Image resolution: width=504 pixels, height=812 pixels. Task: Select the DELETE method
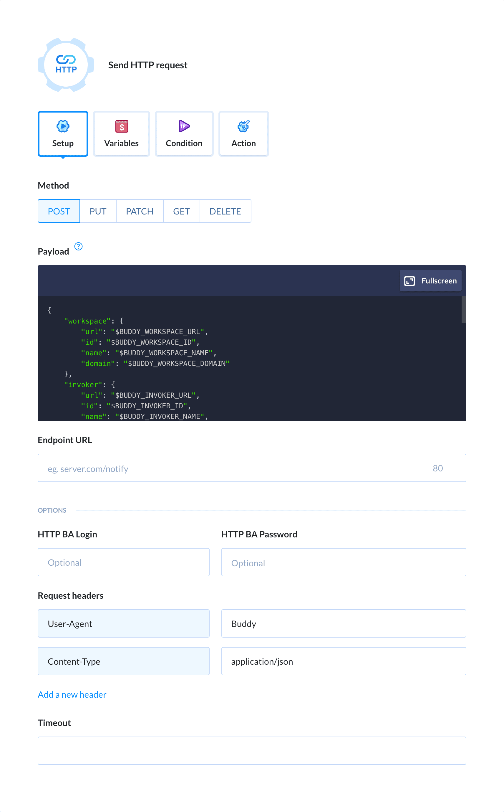tap(225, 211)
